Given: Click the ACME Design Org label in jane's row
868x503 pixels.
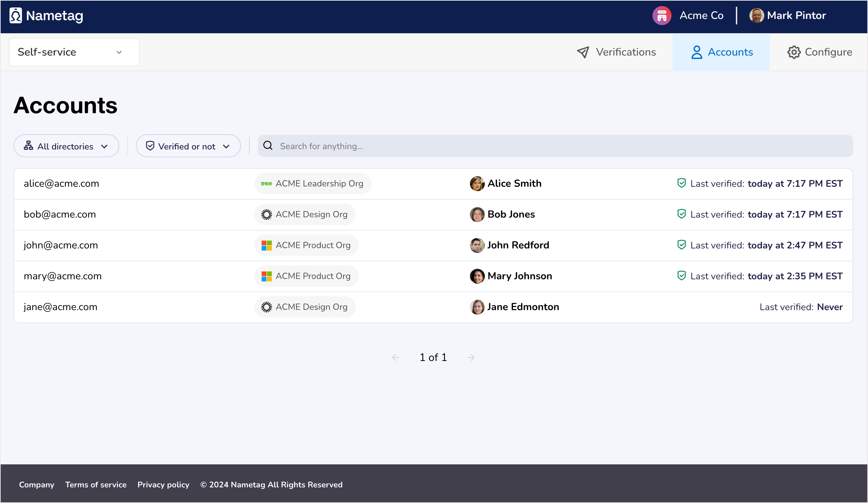Looking at the screenshot, I should click(311, 307).
